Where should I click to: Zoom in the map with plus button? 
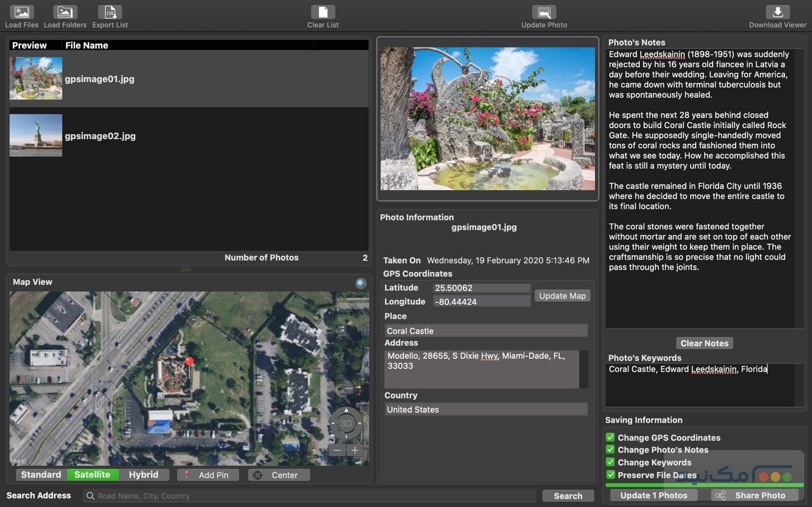click(x=355, y=450)
